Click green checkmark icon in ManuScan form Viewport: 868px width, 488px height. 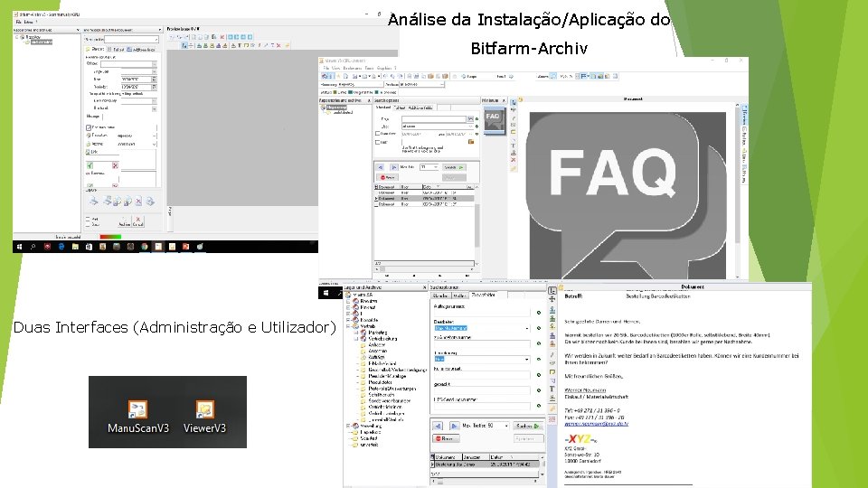coord(90,165)
